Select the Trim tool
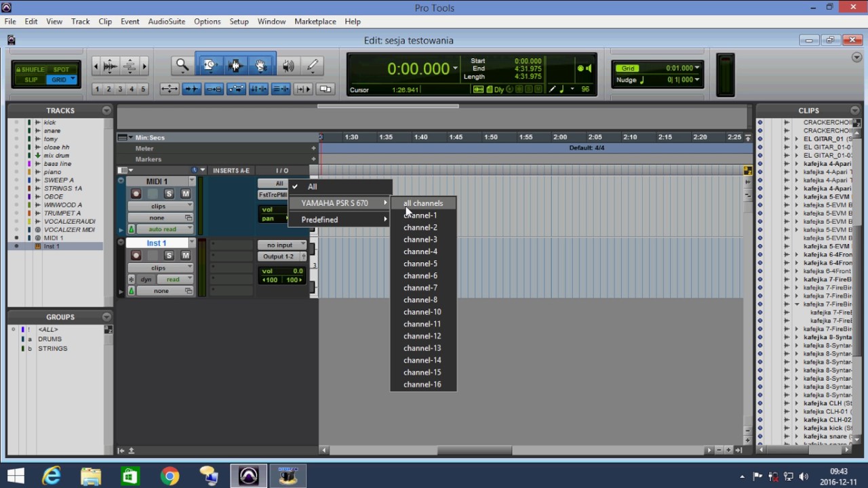868x488 pixels. click(210, 66)
